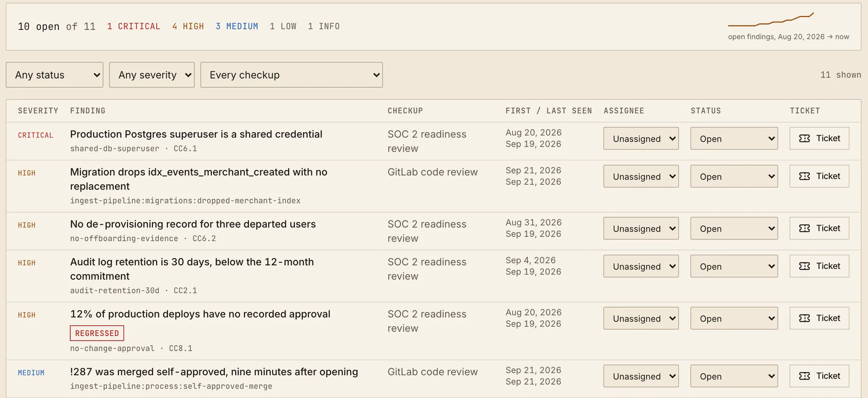Click the FIRST / LAST SEEN column header
This screenshot has width=868, height=398.
(549, 111)
